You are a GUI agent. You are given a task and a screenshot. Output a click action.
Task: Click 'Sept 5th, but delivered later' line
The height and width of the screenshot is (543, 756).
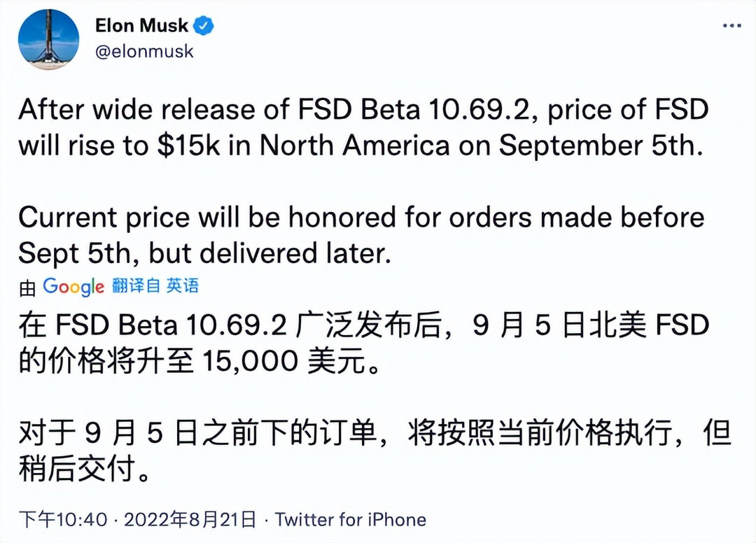(204, 253)
